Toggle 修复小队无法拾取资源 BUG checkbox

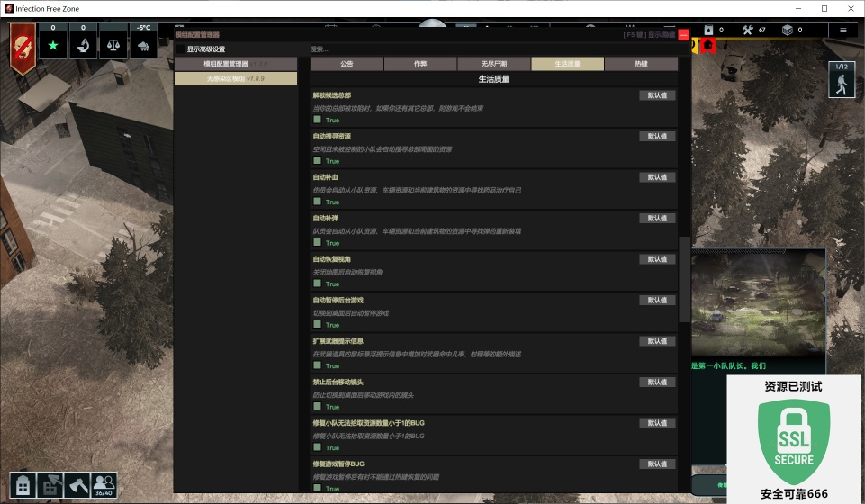317,446
